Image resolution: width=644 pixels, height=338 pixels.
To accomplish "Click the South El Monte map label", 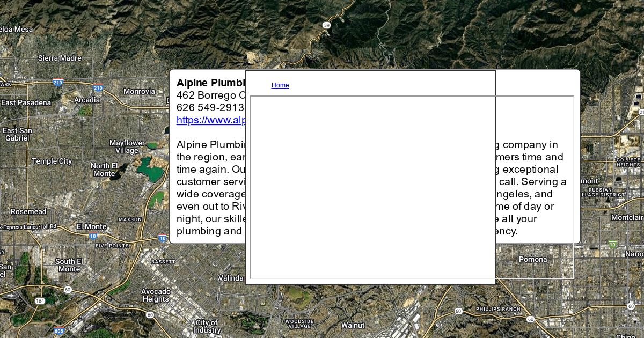I will click(69, 265).
